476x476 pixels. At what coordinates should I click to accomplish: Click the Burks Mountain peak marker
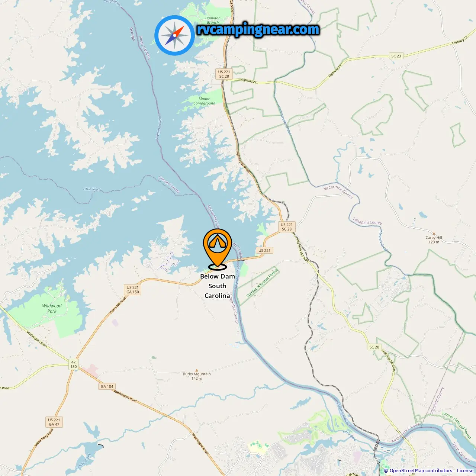197,370
